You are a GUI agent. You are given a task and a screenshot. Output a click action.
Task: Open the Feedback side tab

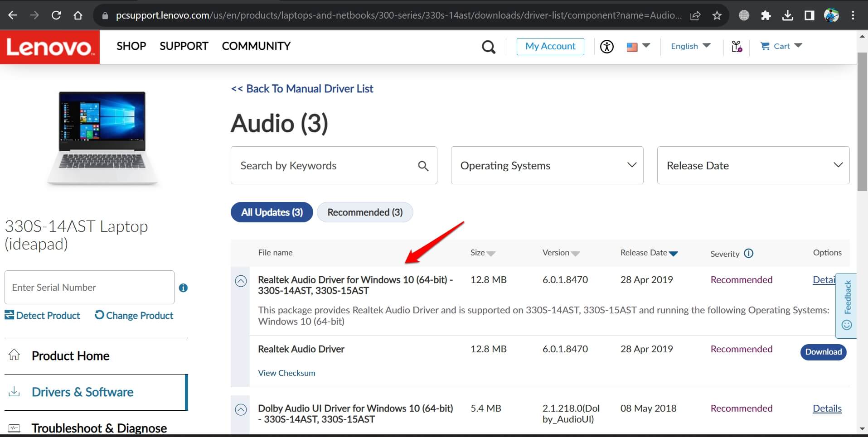pos(846,305)
